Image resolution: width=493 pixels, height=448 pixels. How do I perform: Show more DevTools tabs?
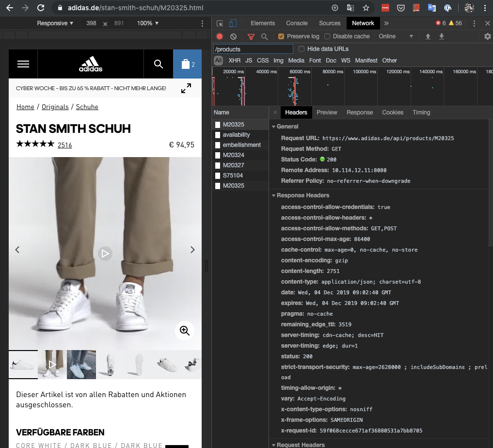point(386,23)
